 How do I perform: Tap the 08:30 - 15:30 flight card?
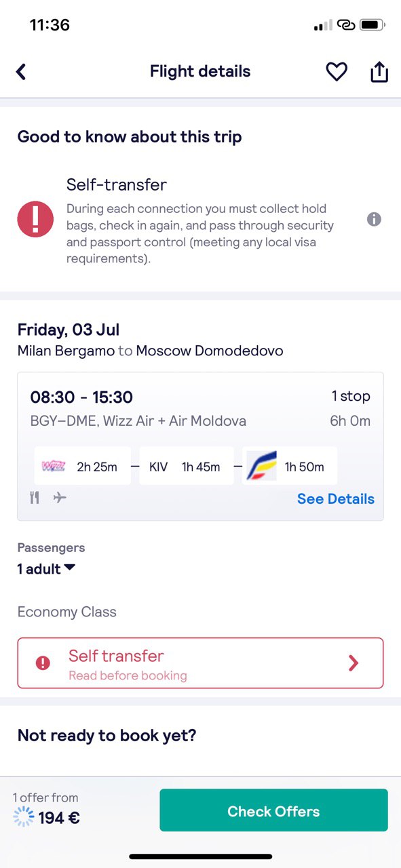200,446
